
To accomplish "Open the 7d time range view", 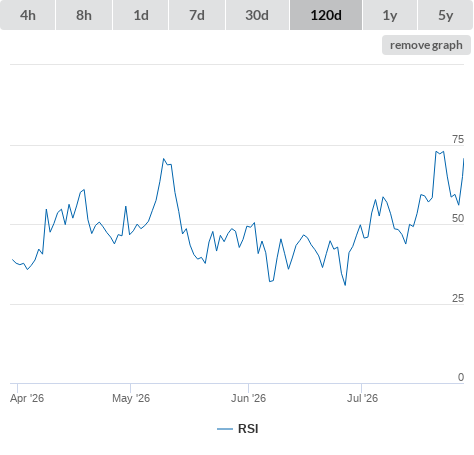I will click(x=197, y=15).
